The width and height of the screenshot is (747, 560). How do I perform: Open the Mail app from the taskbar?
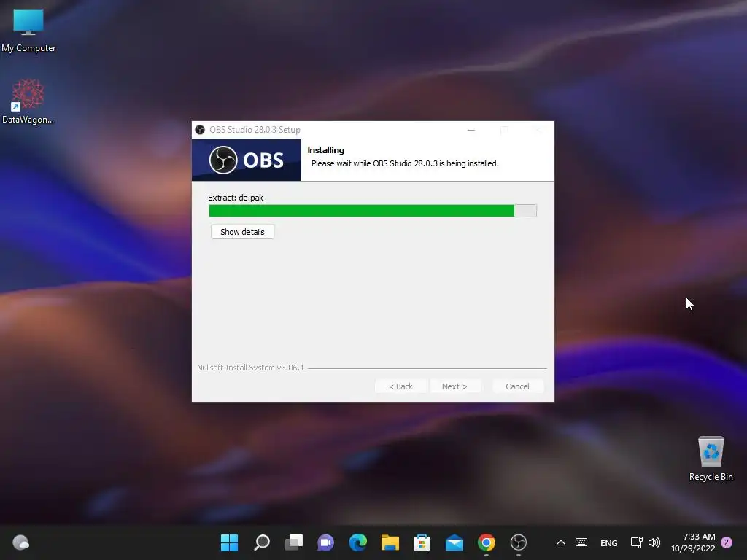[x=454, y=542]
